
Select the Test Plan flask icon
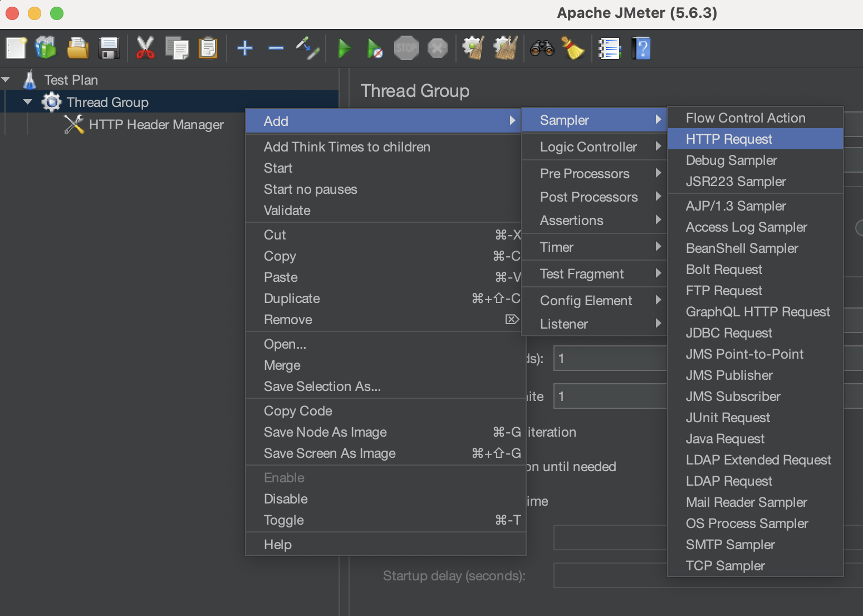click(30, 80)
